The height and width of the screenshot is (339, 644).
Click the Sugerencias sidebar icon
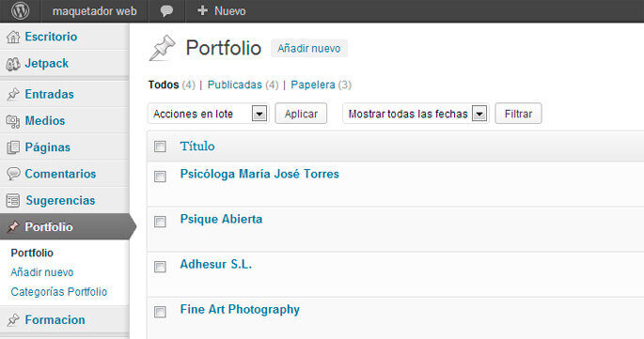point(13,201)
